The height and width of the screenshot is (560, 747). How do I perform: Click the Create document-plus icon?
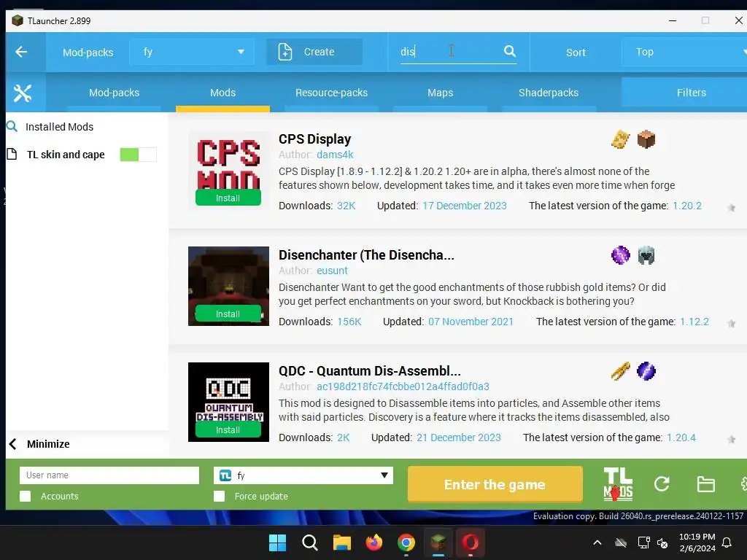coord(285,52)
